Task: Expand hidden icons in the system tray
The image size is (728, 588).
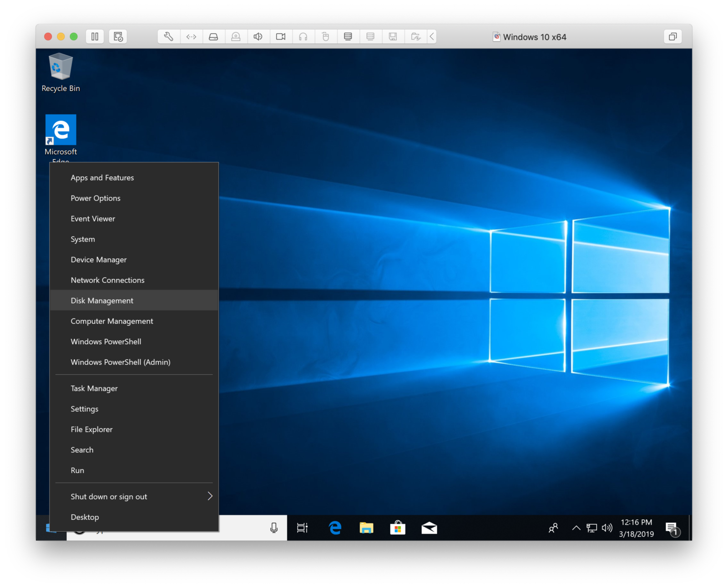Action: tap(576, 528)
